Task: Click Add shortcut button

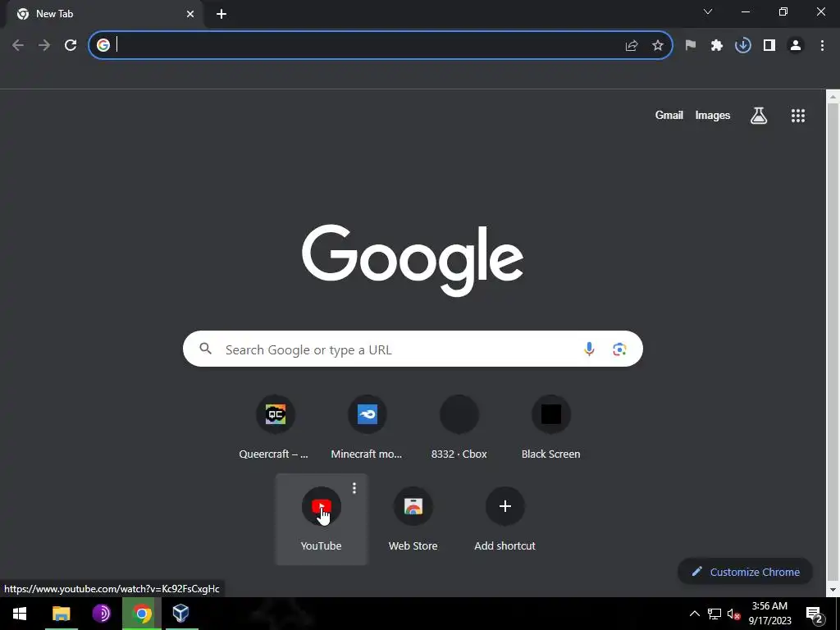Action: click(x=504, y=519)
